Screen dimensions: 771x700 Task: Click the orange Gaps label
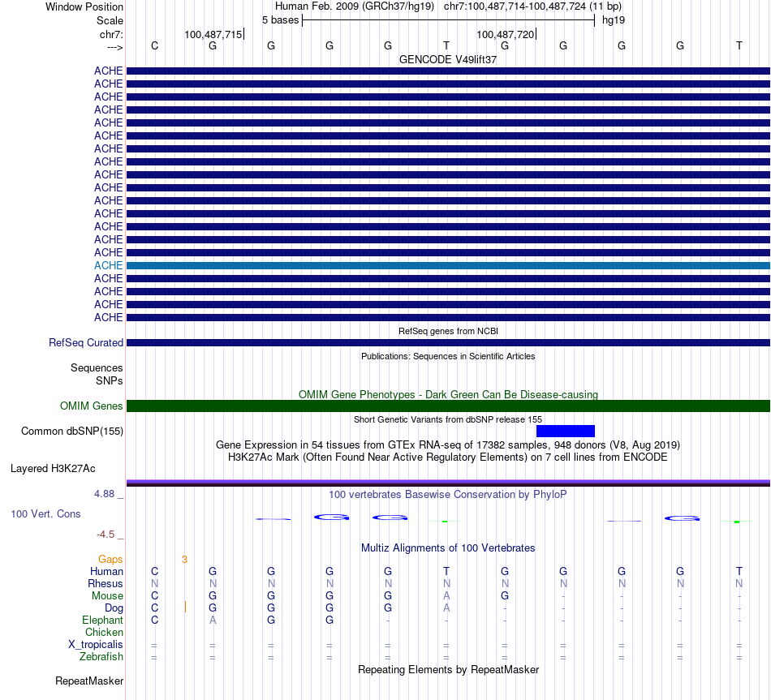click(110, 559)
